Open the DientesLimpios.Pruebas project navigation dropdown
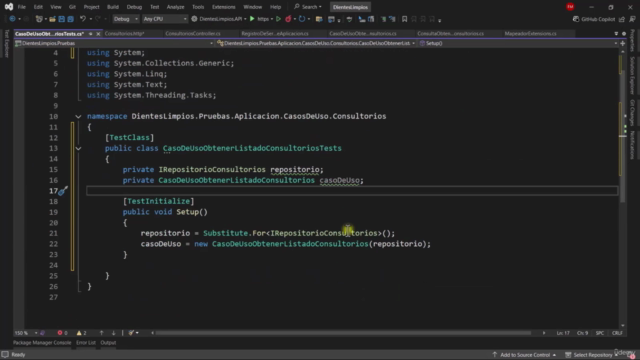Screen dimensions: 640x360 pos(114,43)
